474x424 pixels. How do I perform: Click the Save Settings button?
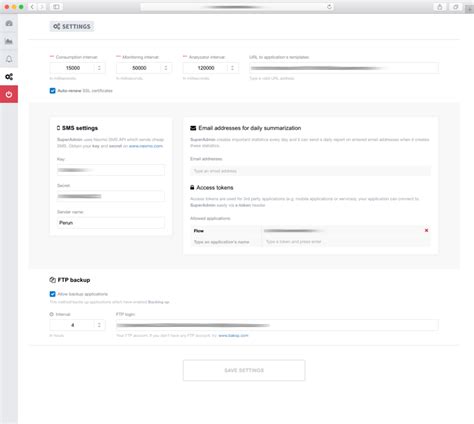pyautogui.click(x=244, y=370)
